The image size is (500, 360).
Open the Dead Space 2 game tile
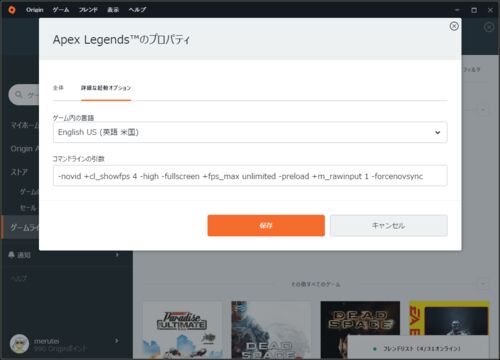pos(271,330)
